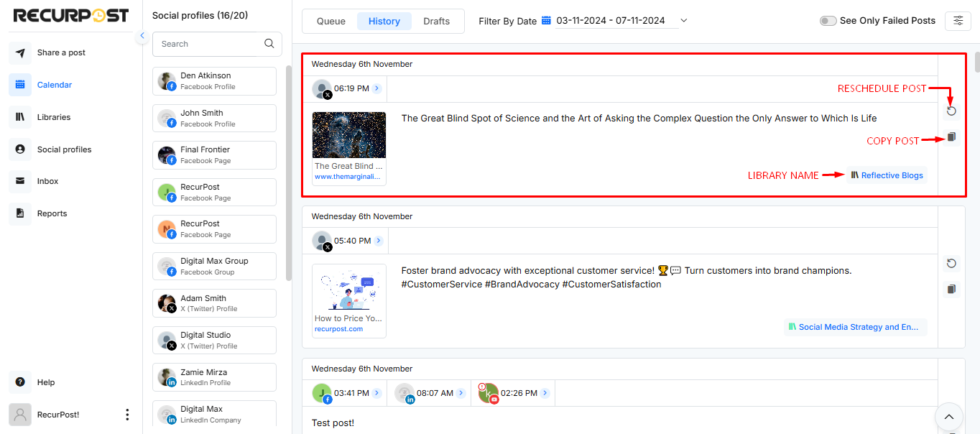Select Adam Smith X (Twitter) Profile
Image resolution: width=980 pixels, height=434 pixels.
click(x=214, y=303)
